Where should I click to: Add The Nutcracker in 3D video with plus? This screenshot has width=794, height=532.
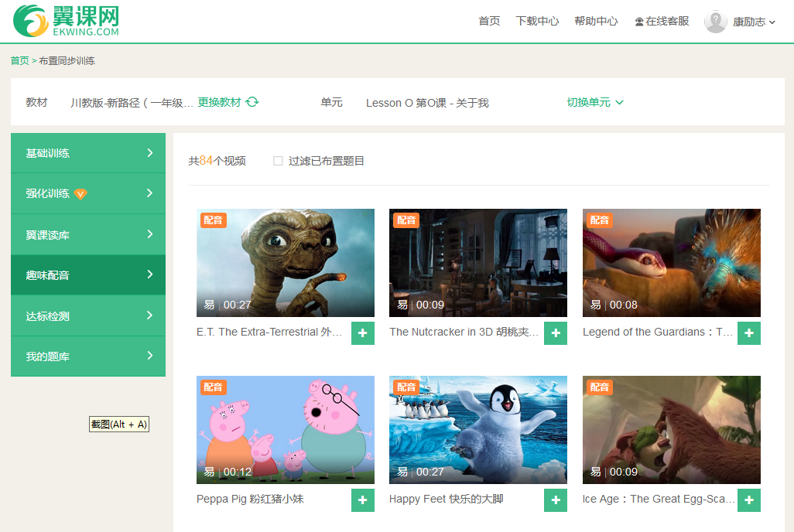[556, 333]
